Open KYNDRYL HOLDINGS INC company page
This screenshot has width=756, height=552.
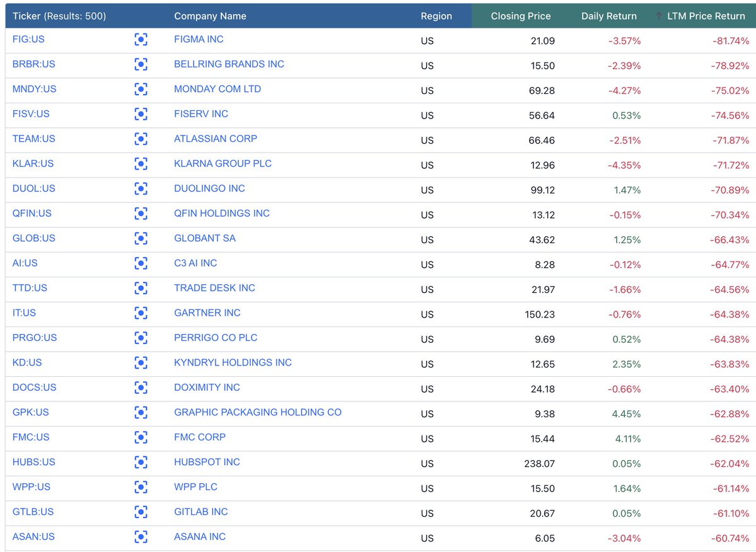[x=233, y=363]
